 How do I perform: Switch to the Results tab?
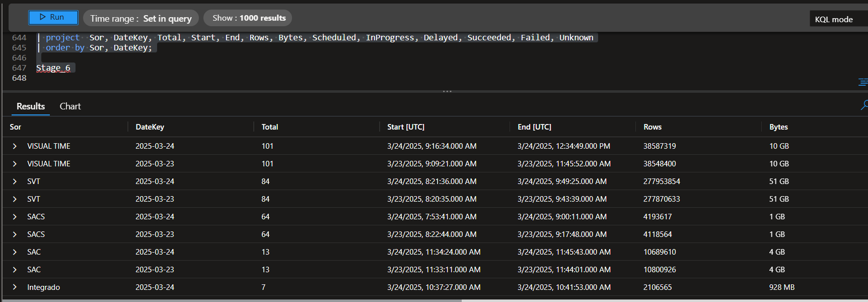coord(31,106)
